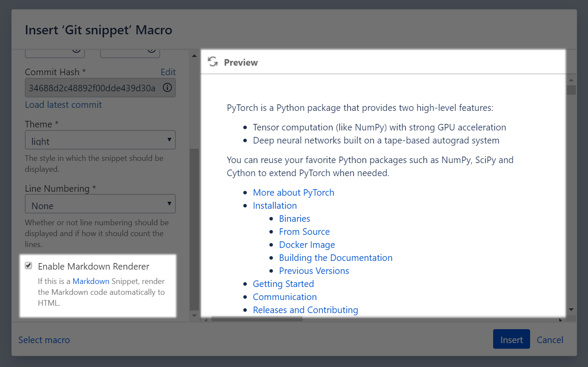Click the preview pane scroll-up arrow

point(571,80)
